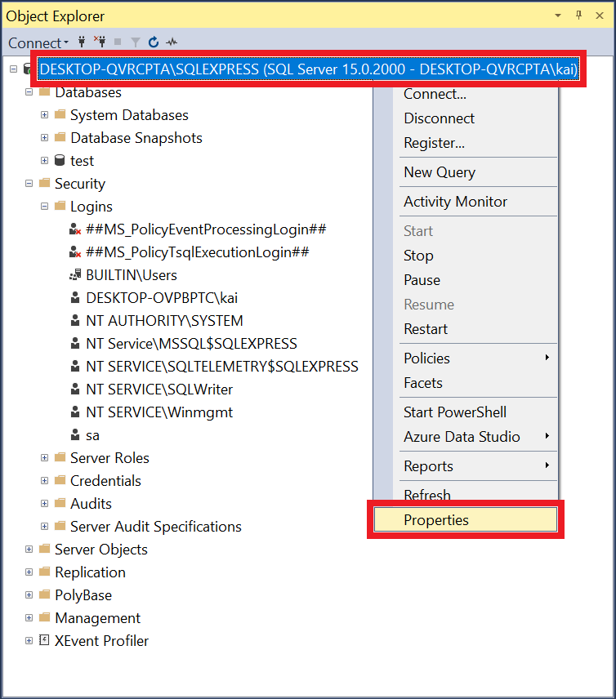This screenshot has height=699, width=616.
Task: Click the XEvent Profiler icon
Action: [44, 640]
